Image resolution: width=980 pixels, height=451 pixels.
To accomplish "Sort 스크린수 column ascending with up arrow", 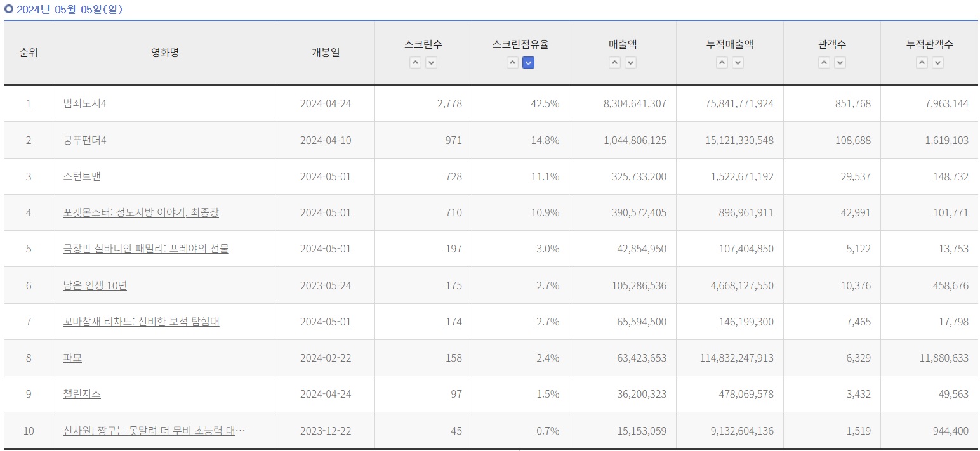I will click(x=415, y=63).
